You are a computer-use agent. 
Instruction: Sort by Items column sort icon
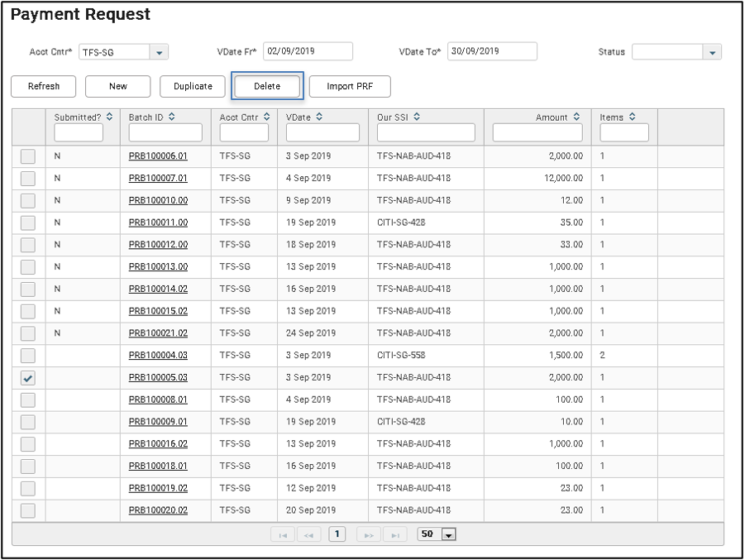[633, 117]
